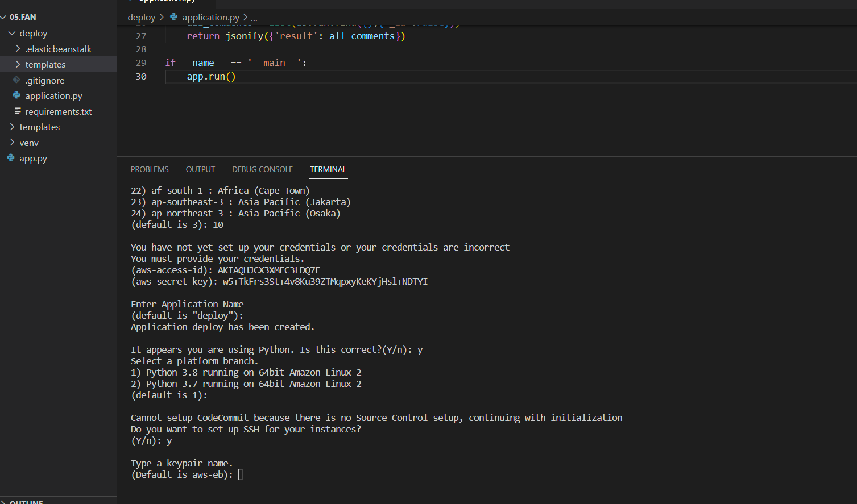Click the Python icon in the breadcrumb bar
The width and height of the screenshot is (857, 504).
click(174, 17)
